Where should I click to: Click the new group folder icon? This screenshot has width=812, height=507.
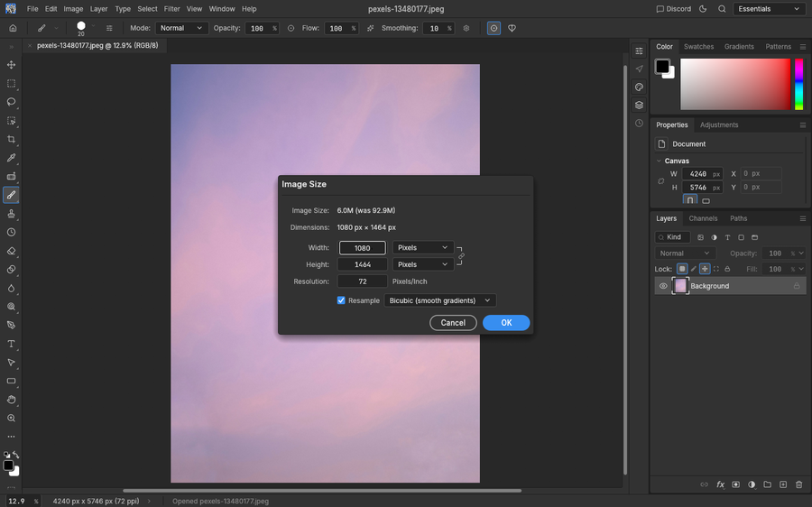pyautogui.click(x=768, y=484)
